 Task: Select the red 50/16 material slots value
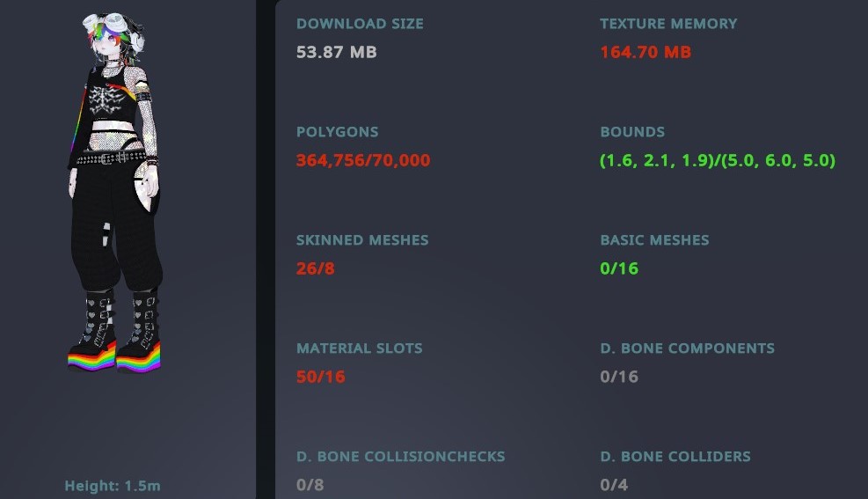point(321,377)
